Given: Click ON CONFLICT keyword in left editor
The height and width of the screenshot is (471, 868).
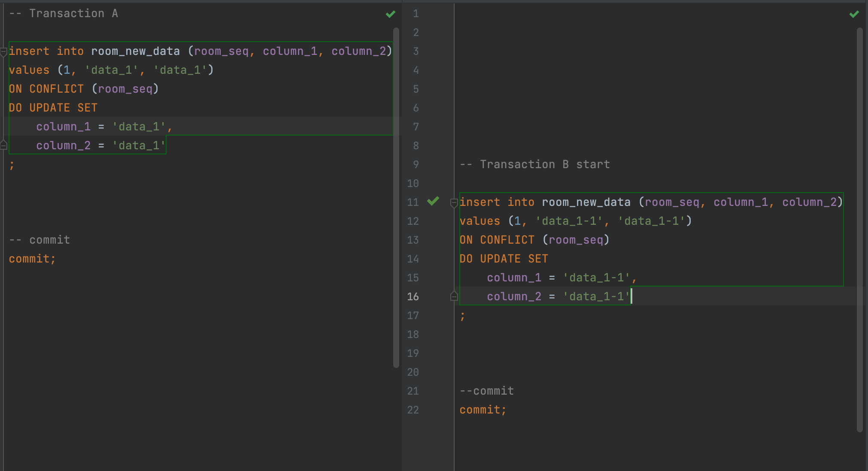Looking at the screenshot, I should tap(46, 89).
